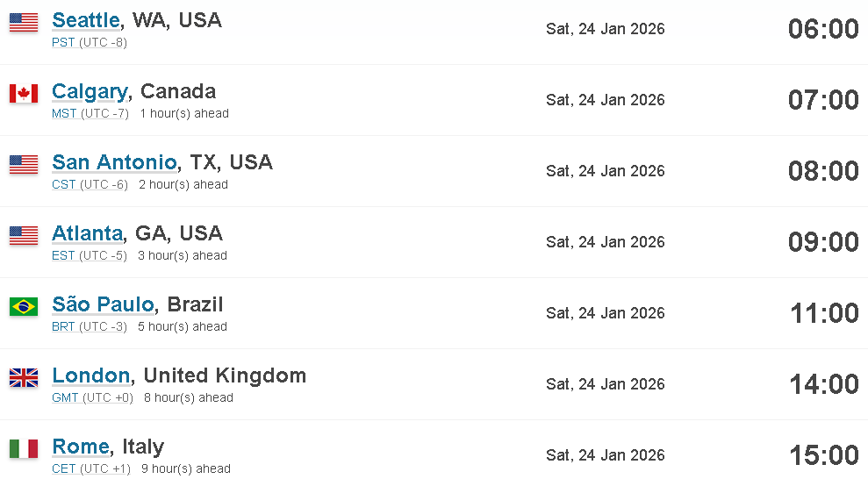
Task: Click the Brazilian flag beside São Paulo
Action: pyautogui.click(x=24, y=306)
